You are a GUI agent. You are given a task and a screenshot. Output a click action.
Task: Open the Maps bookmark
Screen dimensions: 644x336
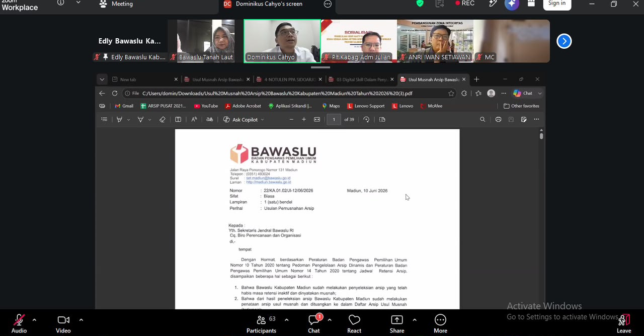pos(331,106)
